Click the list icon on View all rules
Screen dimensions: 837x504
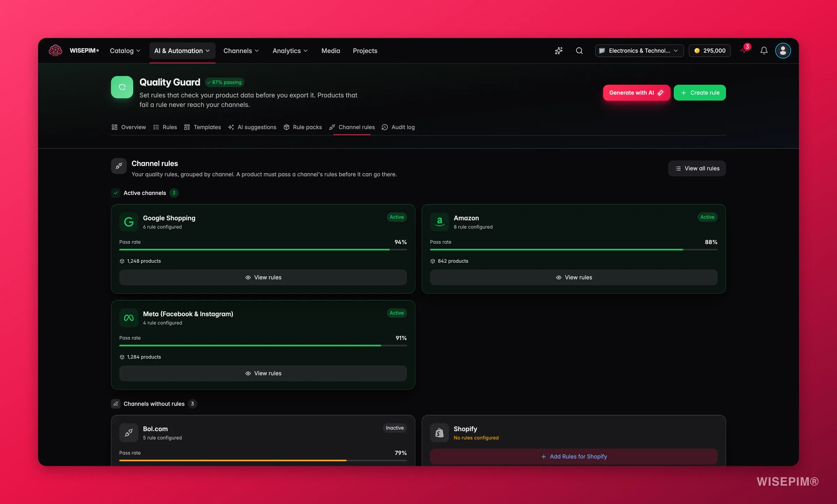point(678,168)
